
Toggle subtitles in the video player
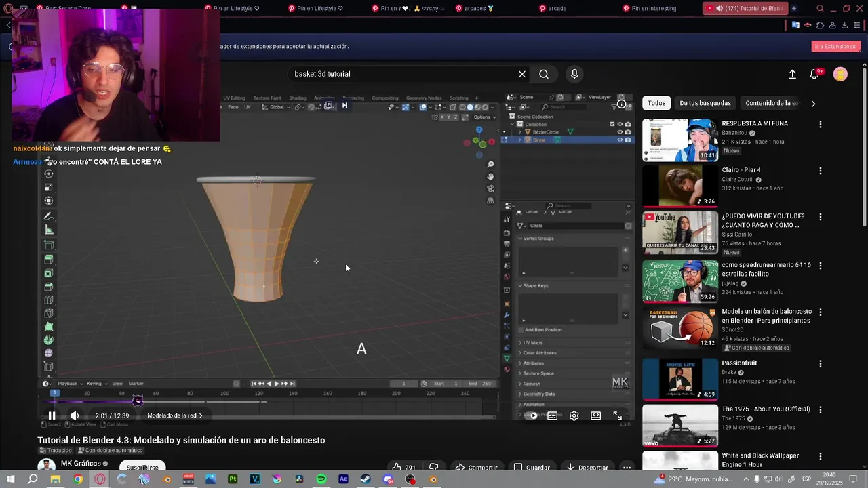[x=553, y=415]
